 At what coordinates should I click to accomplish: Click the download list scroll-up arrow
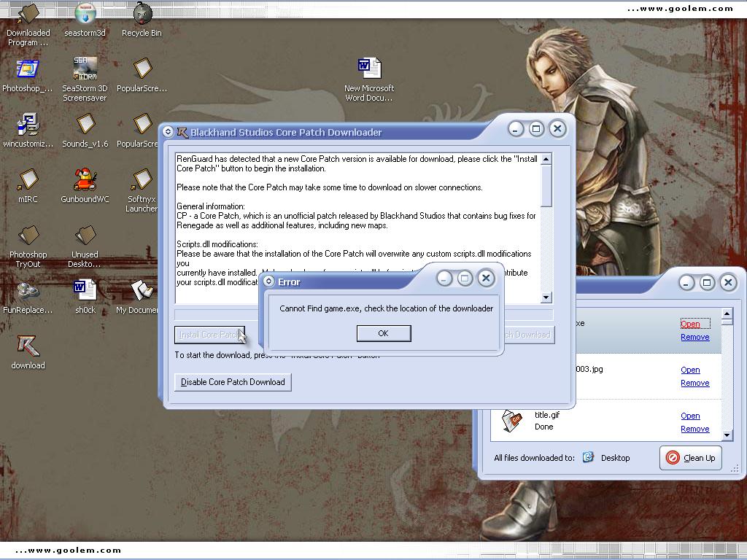pyautogui.click(x=727, y=315)
